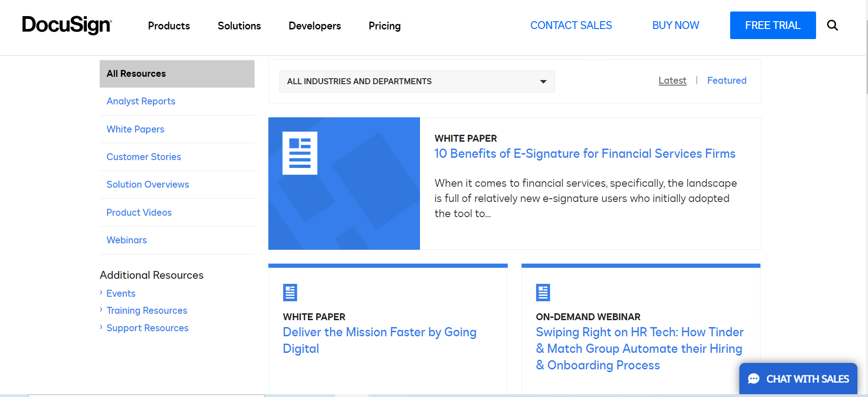This screenshot has height=397, width=868.
Task: Select the All Resources sidebar tab
Action: [x=177, y=74]
